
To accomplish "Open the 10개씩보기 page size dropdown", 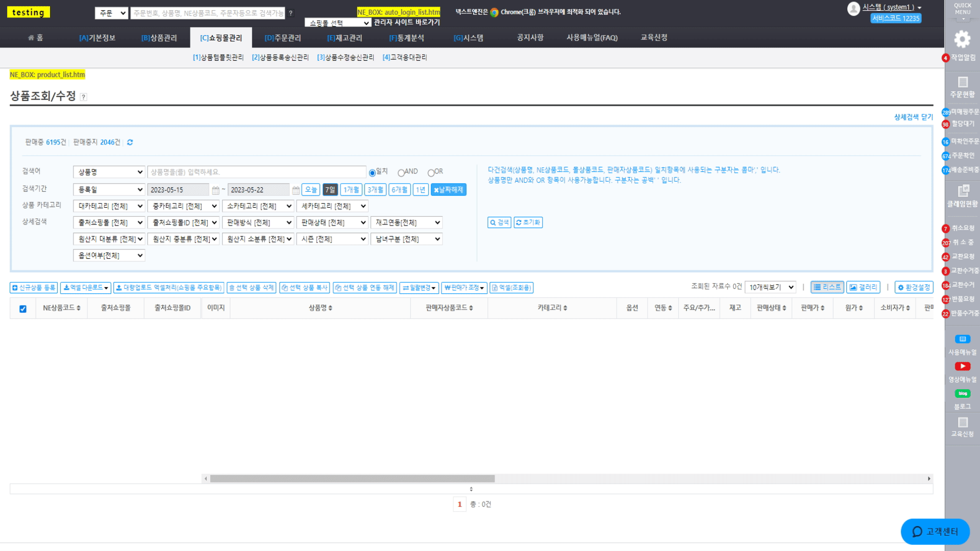I will (x=770, y=287).
